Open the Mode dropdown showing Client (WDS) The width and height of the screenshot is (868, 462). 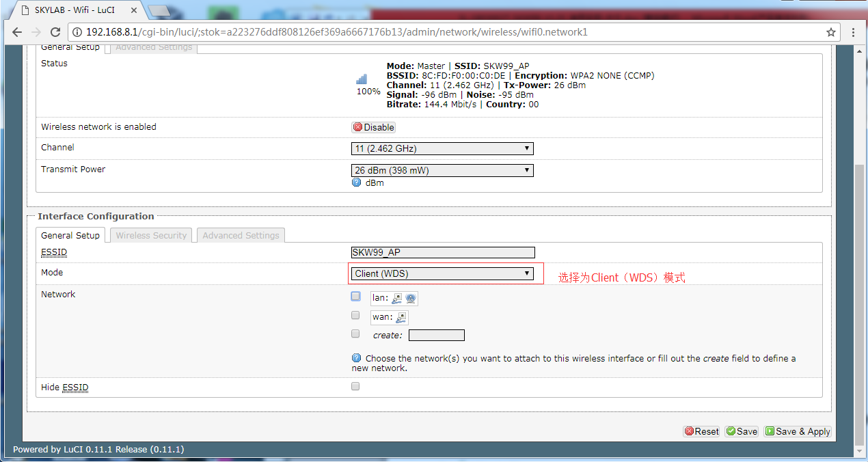point(442,273)
